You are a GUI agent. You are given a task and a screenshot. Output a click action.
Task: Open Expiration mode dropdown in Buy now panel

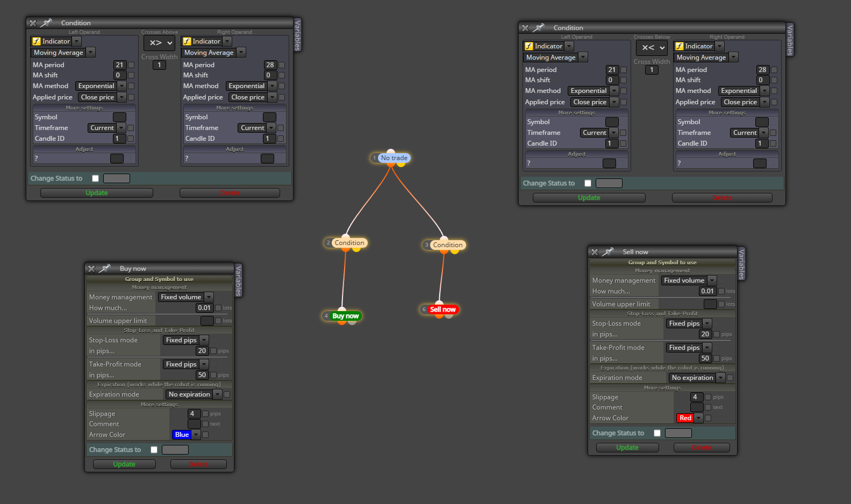194,394
